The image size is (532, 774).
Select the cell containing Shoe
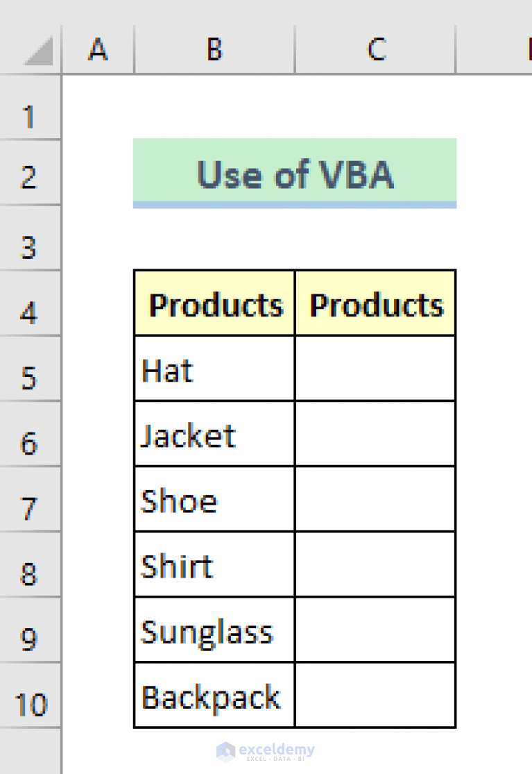click(x=213, y=501)
